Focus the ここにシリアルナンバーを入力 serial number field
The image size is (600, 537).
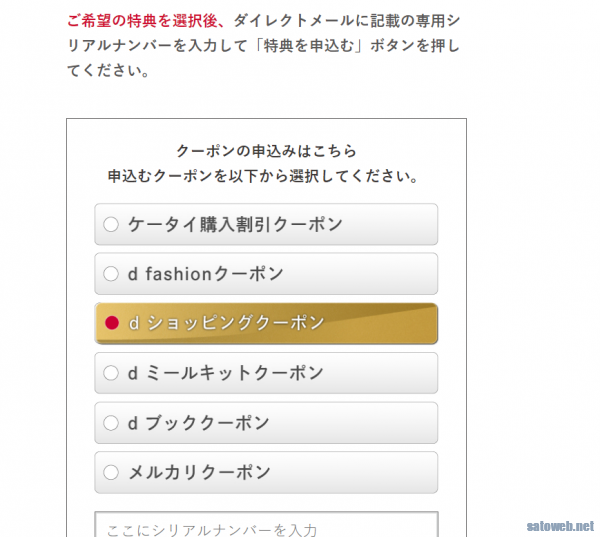click(266, 526)
